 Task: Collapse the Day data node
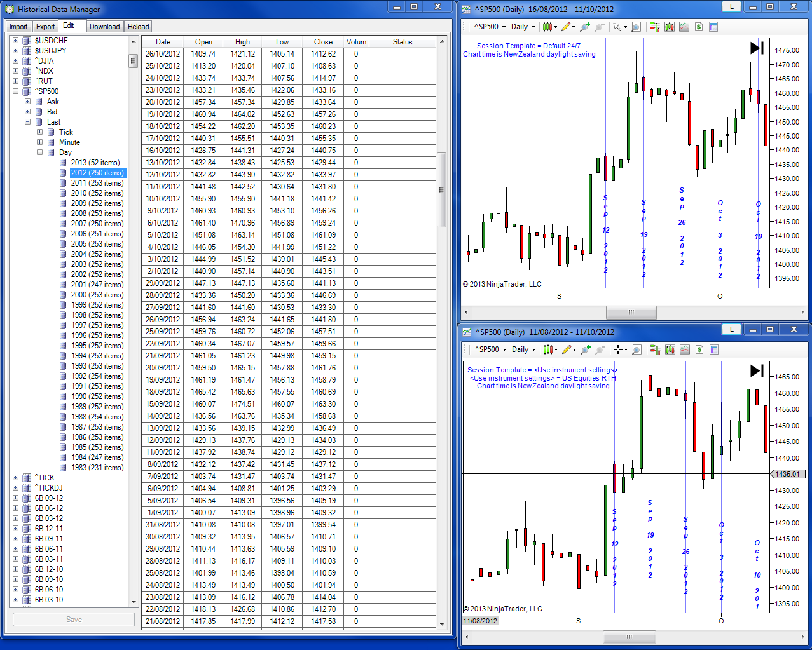(x=40, y=152)
